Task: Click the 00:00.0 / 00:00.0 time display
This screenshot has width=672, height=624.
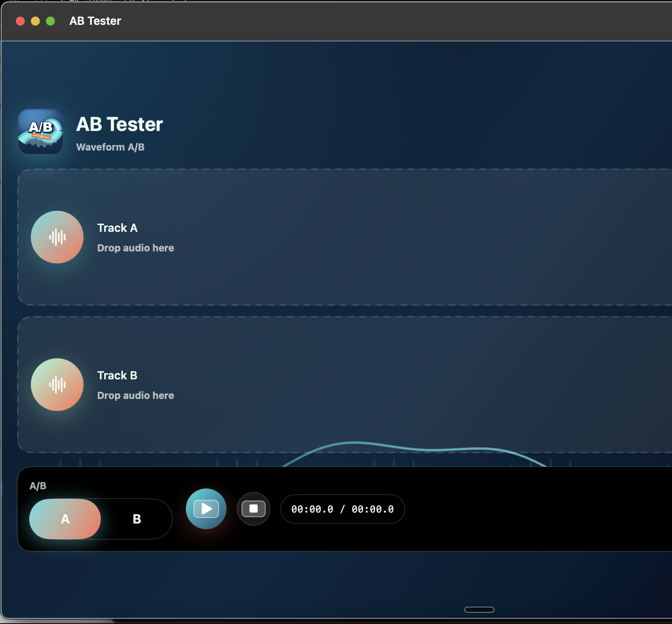Action: click(342, 509)
